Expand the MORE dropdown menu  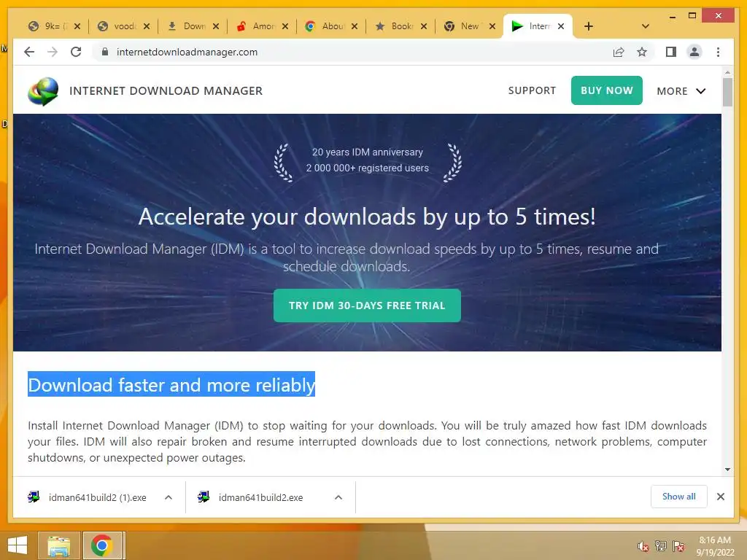681,91
